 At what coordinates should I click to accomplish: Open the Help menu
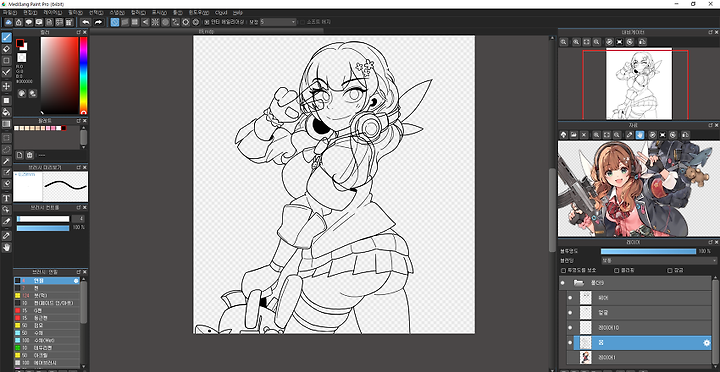pyautogui.click(x=237, y=12)
